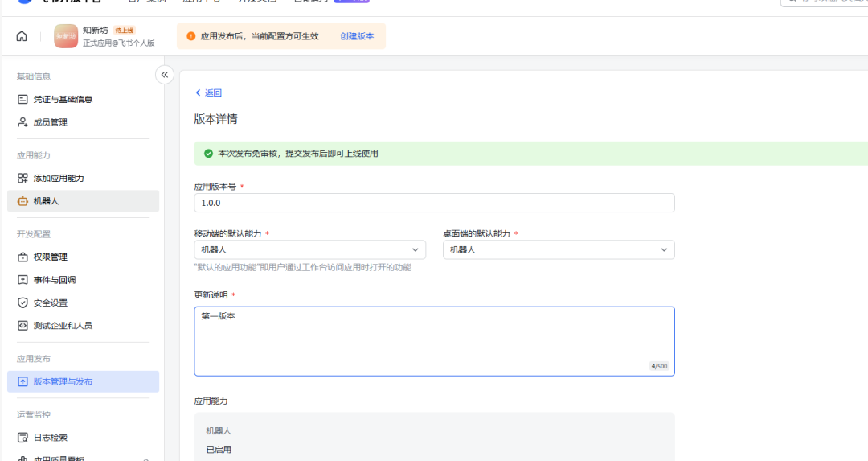Open 成员管理 in sidebar

(50, 122)
